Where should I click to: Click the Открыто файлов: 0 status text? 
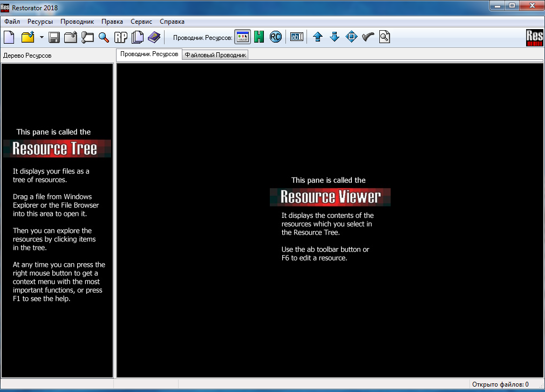(500, 384)
